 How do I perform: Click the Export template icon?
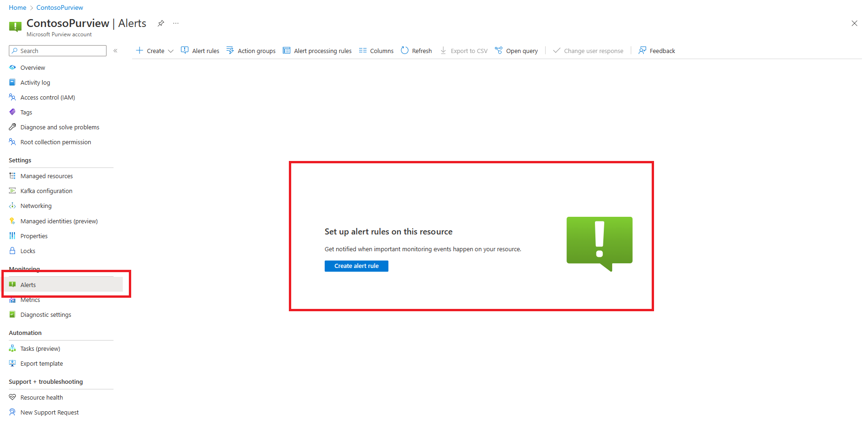point(13,363)
